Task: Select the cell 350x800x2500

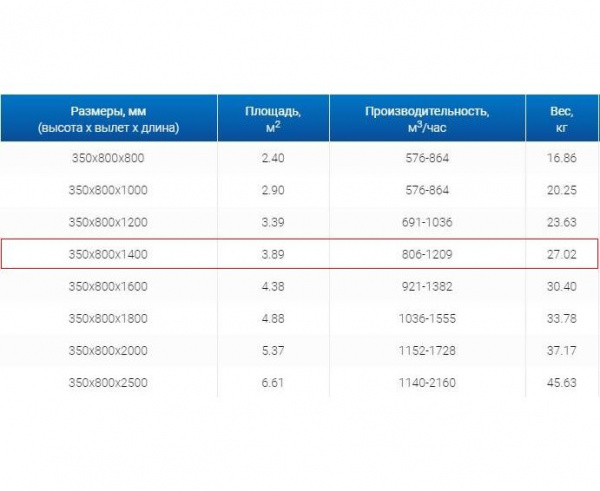Action: pos(108,383)
